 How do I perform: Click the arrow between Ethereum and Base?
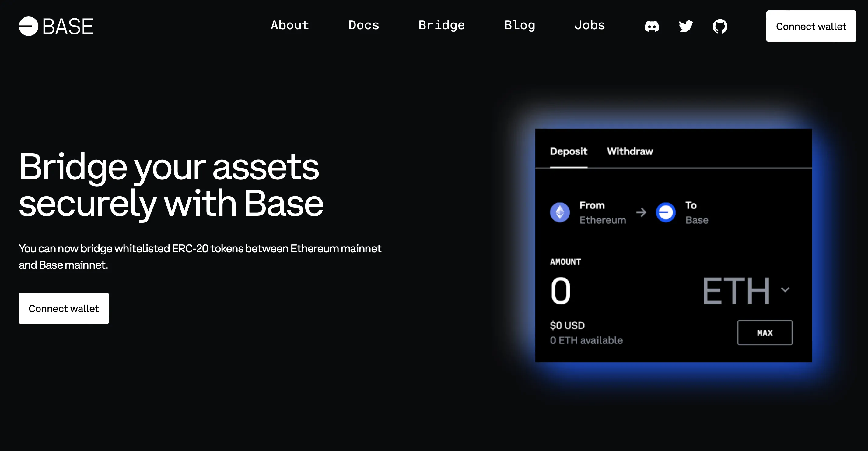pyautogui.click(x=641, y=212)
